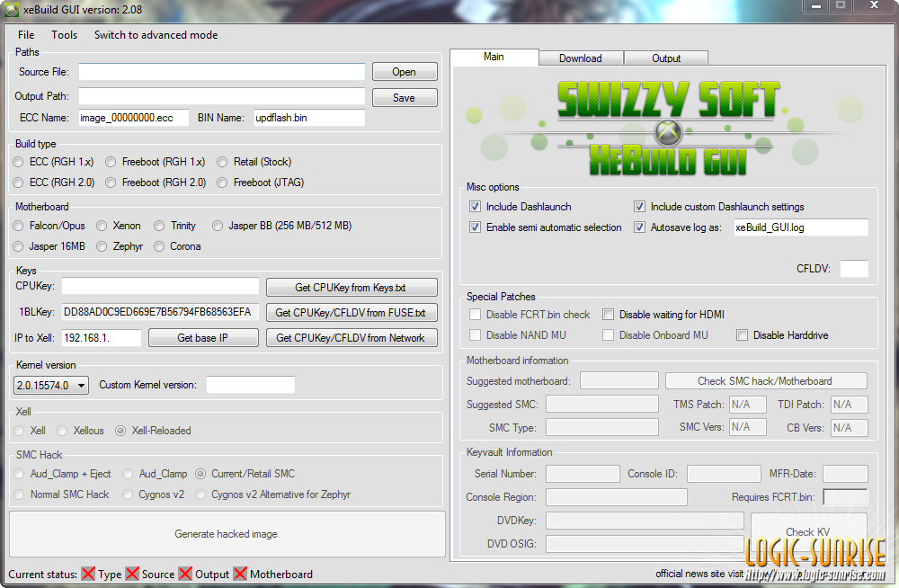Choose Trinity motherboard
This screenshot has height=588, width=899.
(x=175, y=226)
